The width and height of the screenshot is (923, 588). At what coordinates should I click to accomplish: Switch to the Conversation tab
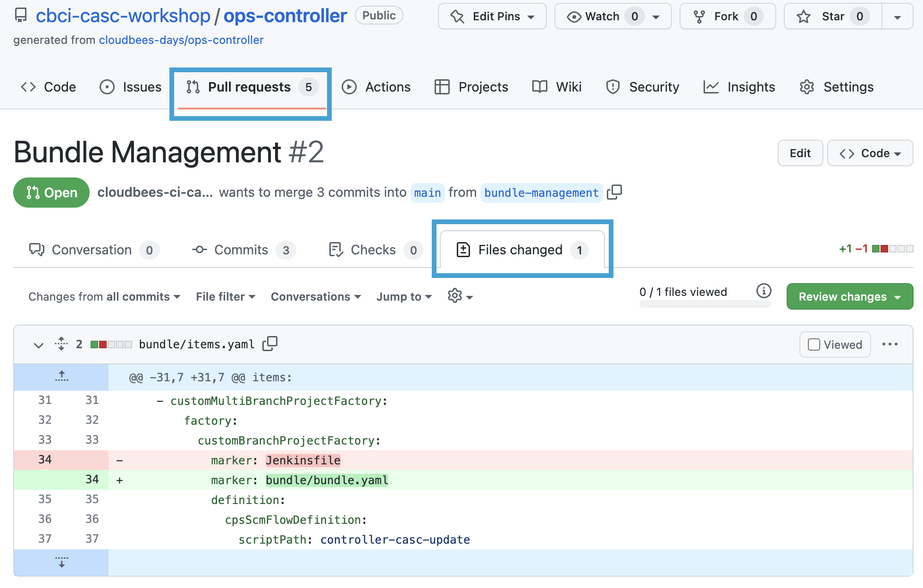(94, 250)
